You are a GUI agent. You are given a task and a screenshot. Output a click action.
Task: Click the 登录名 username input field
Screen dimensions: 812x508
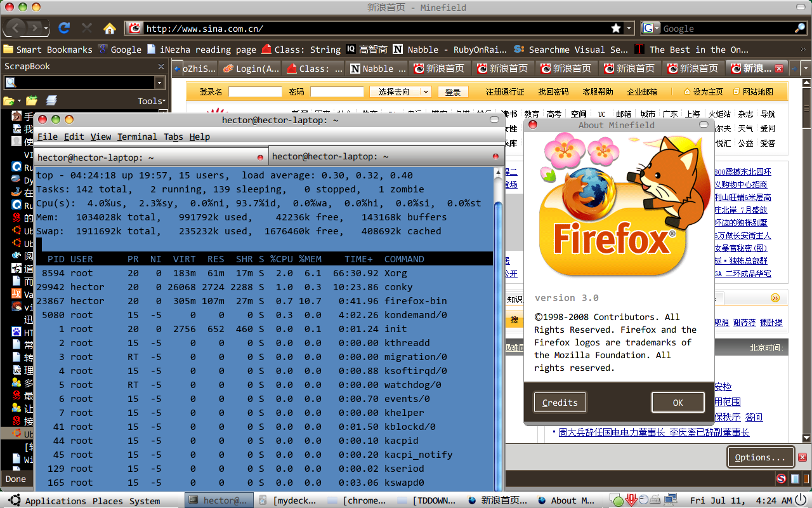tap(255, 92)
